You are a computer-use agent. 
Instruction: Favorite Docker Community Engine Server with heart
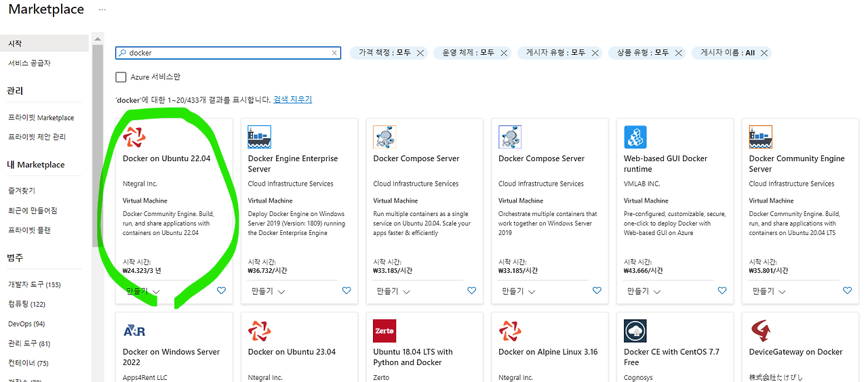click(847, 291)
